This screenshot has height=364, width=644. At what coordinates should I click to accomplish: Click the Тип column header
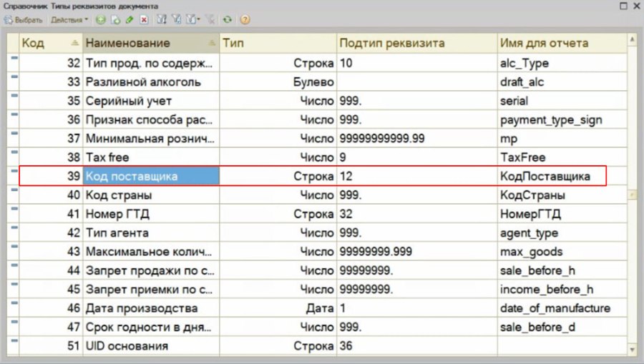click(x=278, y=43)
